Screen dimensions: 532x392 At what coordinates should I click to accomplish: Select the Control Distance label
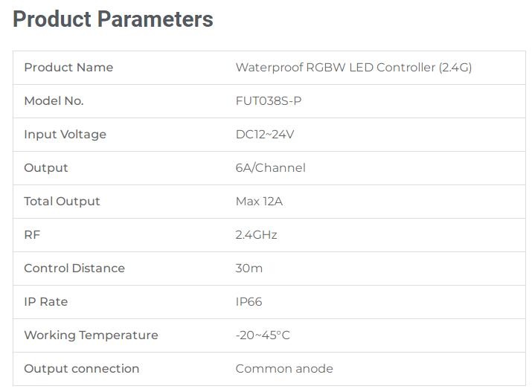coord(74,269)
